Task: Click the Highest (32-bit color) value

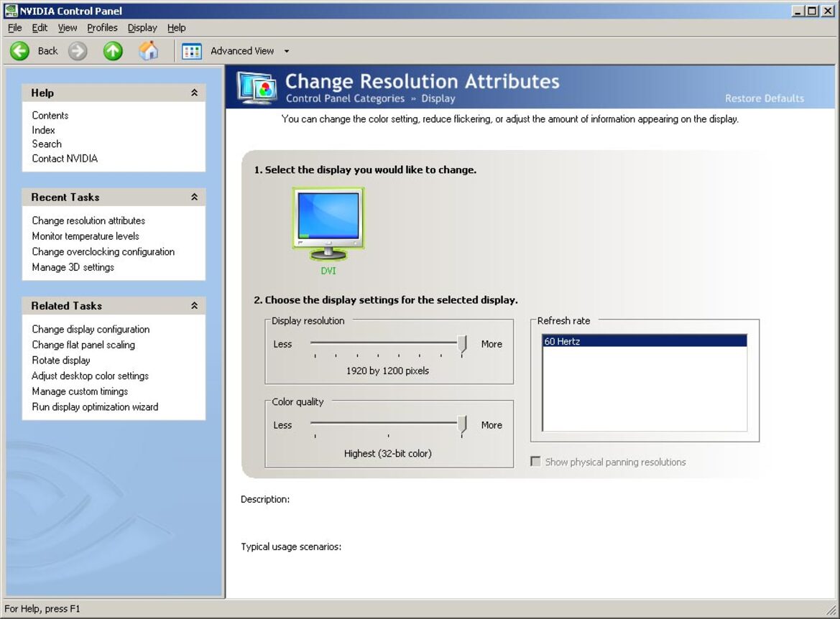Action: click(388, 454)
